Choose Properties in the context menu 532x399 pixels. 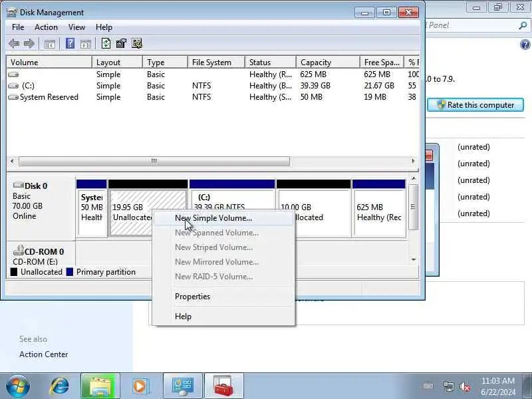click(223, 297)
